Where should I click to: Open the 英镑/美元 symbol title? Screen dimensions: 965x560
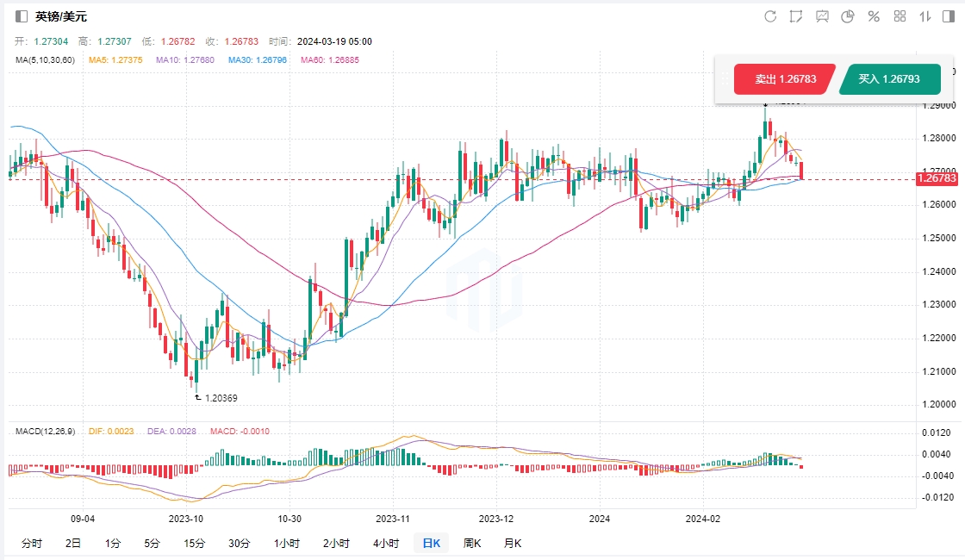pyautogui.click(x=61, y=16)
